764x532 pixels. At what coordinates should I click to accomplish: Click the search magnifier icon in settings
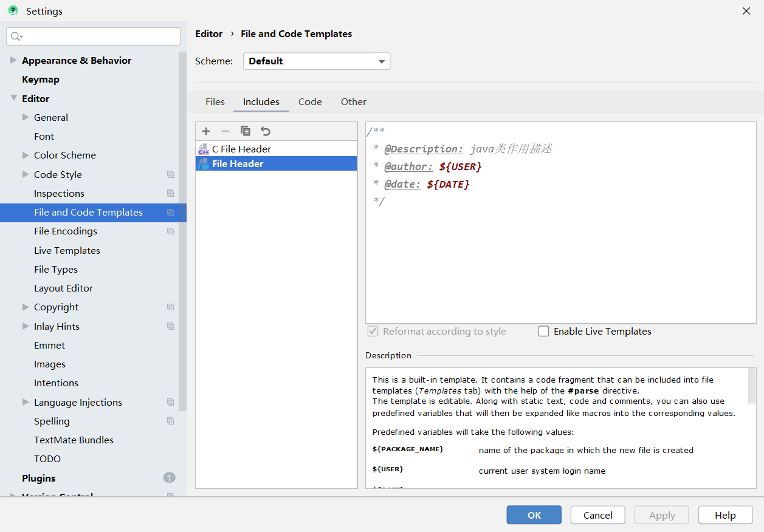pos(16,36)
